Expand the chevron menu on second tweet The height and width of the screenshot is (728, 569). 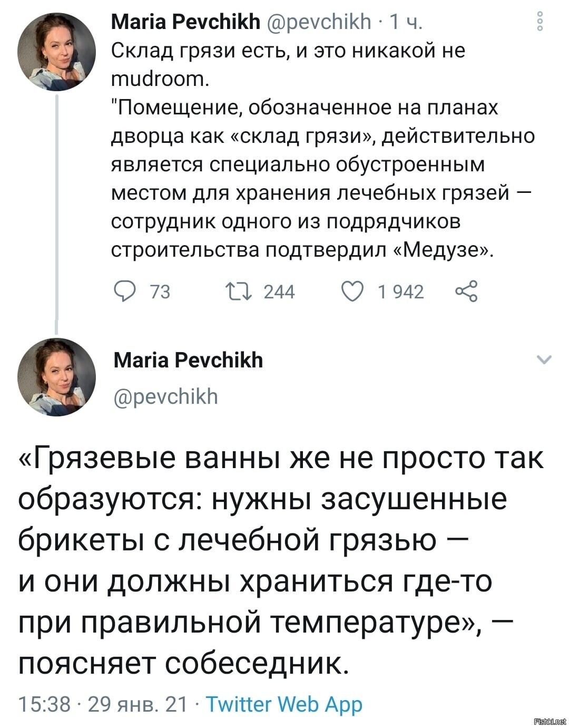(544, 361)
